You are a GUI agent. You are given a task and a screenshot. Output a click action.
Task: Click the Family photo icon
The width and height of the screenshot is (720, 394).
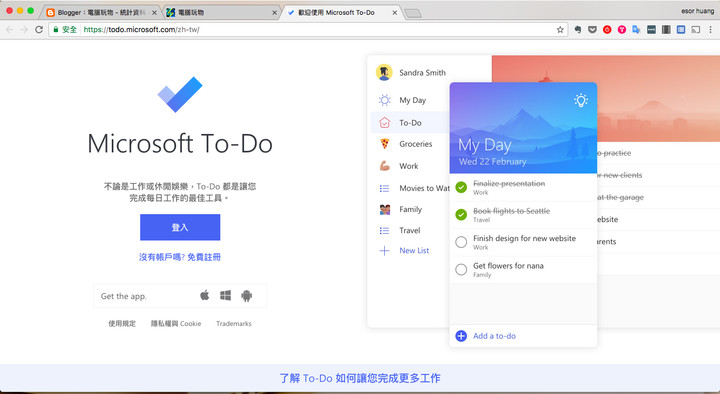click(385, 209)
